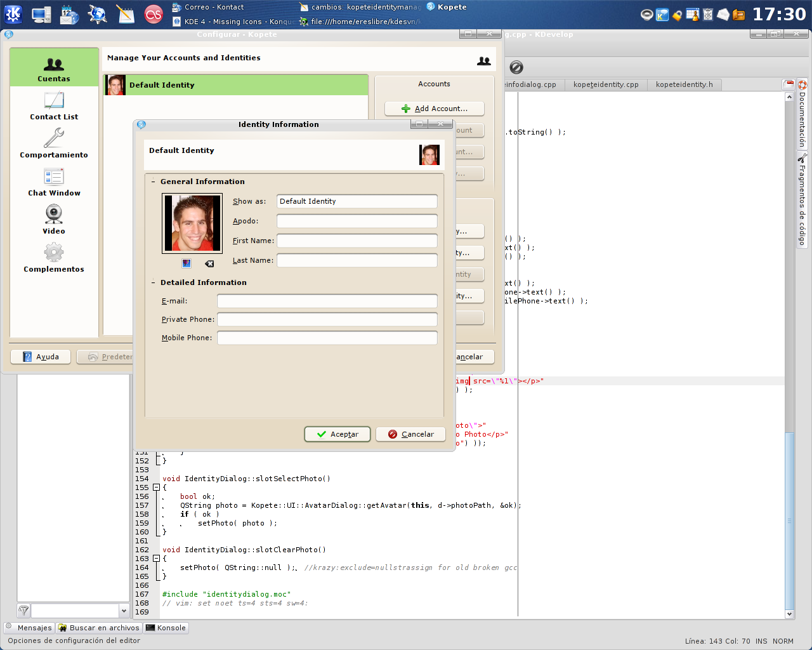Select the Comportamiento wrench icon
Image resolution: width=812 pixels, height=650 pixels.
coord(54,138)
